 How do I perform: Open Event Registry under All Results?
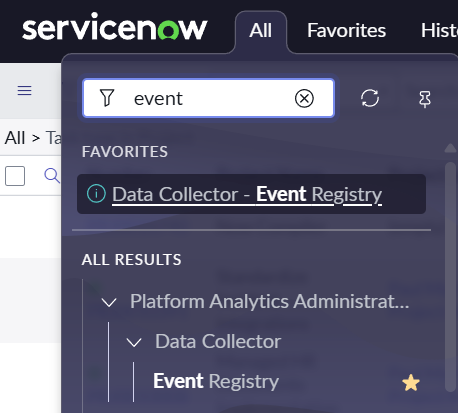pyautogui.click(x=216, y=381)
